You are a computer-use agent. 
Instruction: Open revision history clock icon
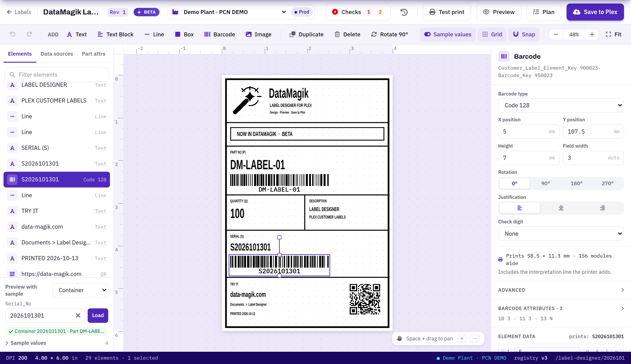[x=404, y=12]
